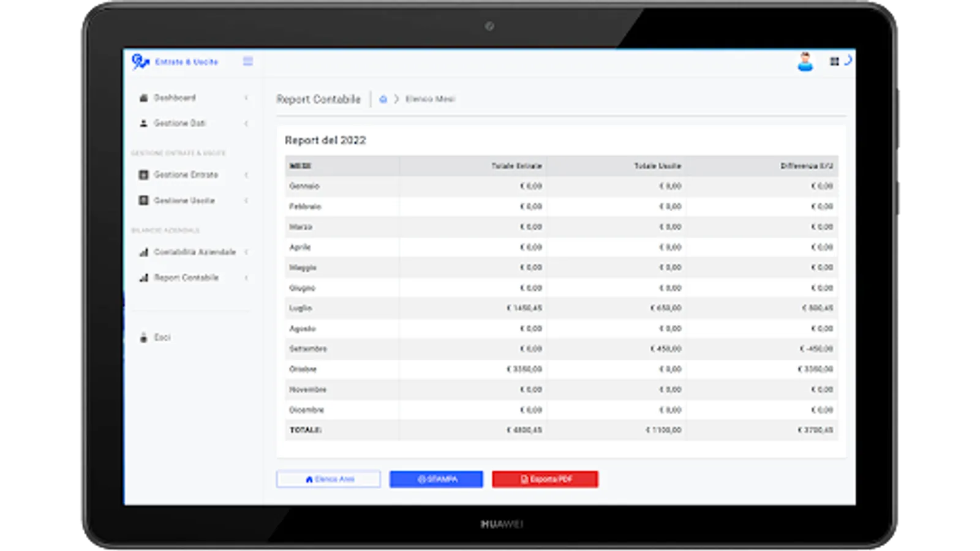Click the € 1100,00 total uscite value
980x551 pixels.
click(664, 430)
